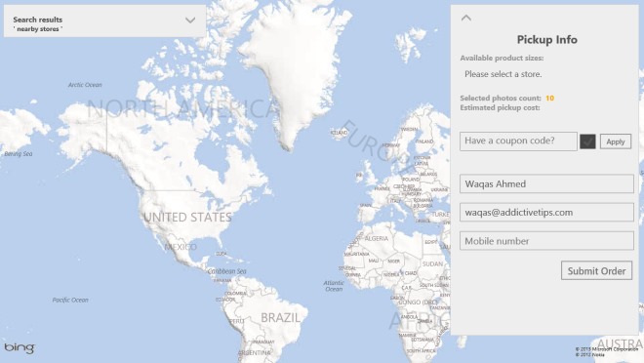Viewport: 644px width, 363px height.
Task: Apply the coupon code
Action: [616, 141]
